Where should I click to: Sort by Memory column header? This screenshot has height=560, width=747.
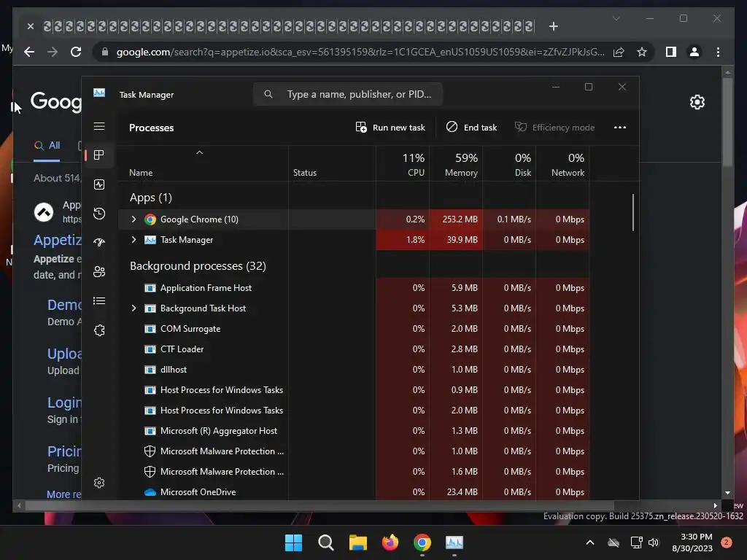[x=456, y=164]
